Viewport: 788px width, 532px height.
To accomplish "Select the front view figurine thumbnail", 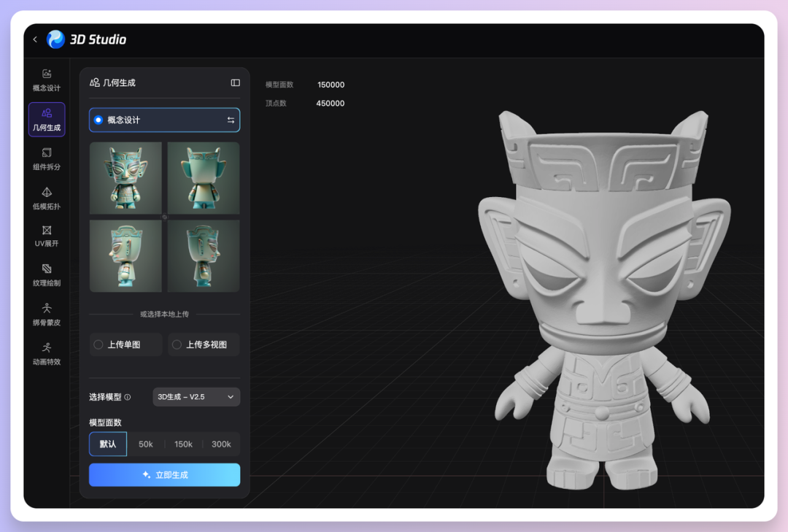I will pyautogui.click(x=125, y=177).
